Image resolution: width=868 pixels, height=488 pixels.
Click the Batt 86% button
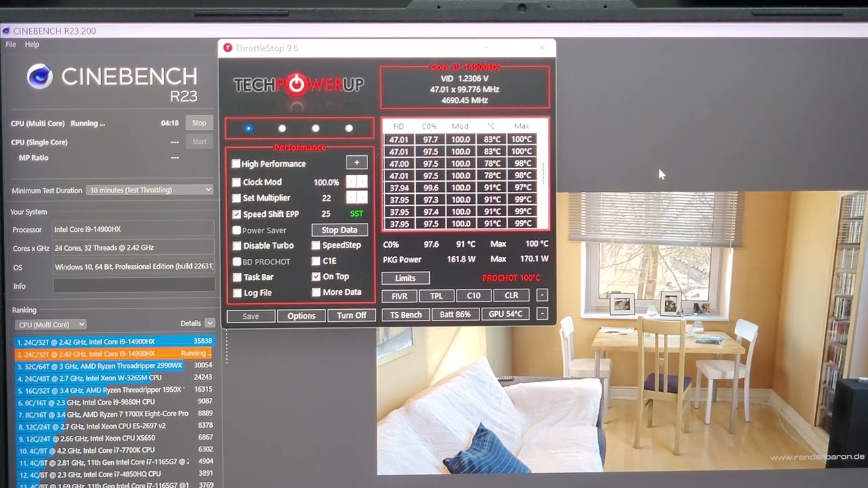[455, 314]
